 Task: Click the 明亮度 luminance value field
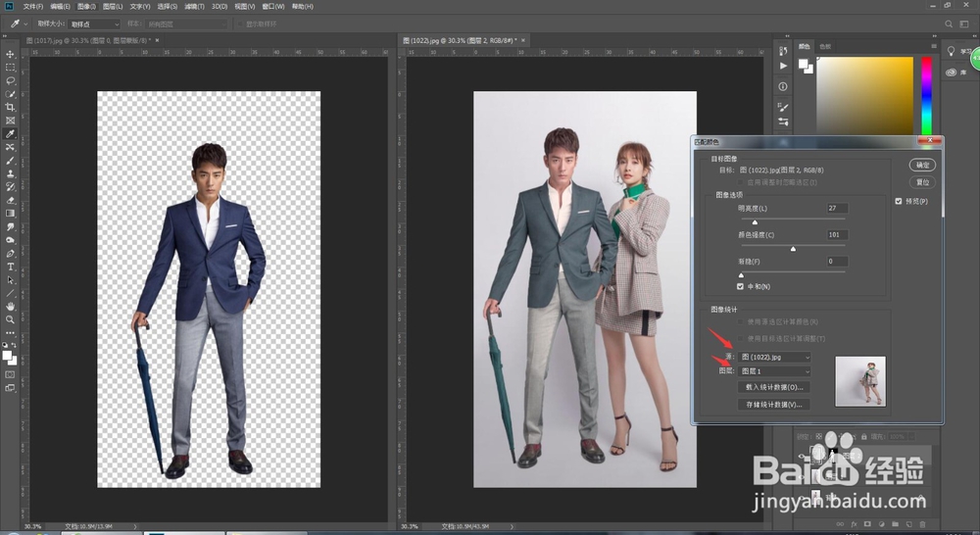836,209
